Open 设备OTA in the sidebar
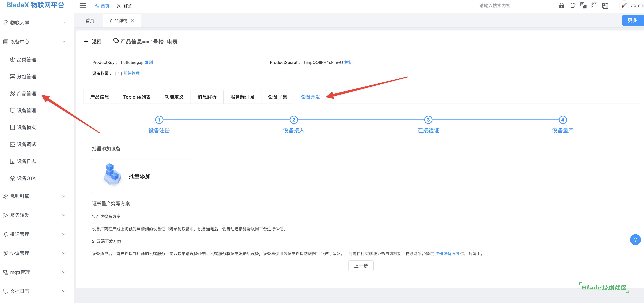The height and width of the screenshot is (303, 644). click(26, 178)
